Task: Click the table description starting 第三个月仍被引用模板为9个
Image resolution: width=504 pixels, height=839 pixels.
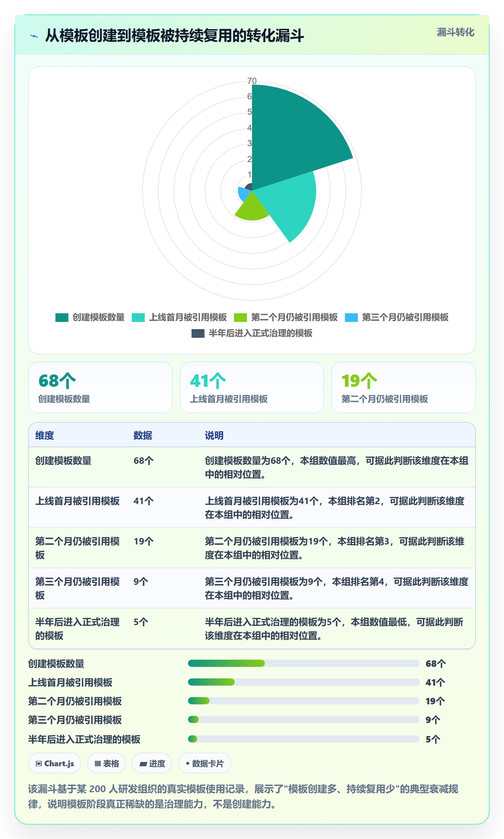Action: pyautogui.click(x=337, y=588)
